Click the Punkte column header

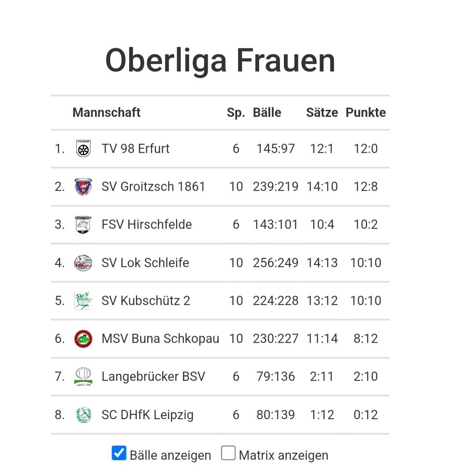click(x=365, y=112)
